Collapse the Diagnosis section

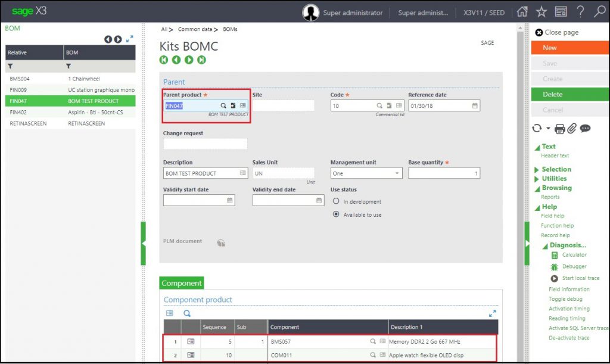(x=545, y=246)
